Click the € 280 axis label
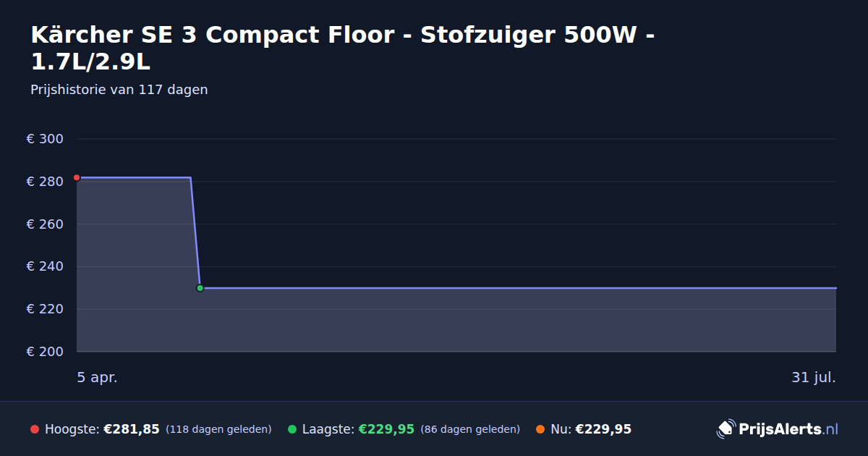Screen dimensions: 868x456 click(45, 182)
